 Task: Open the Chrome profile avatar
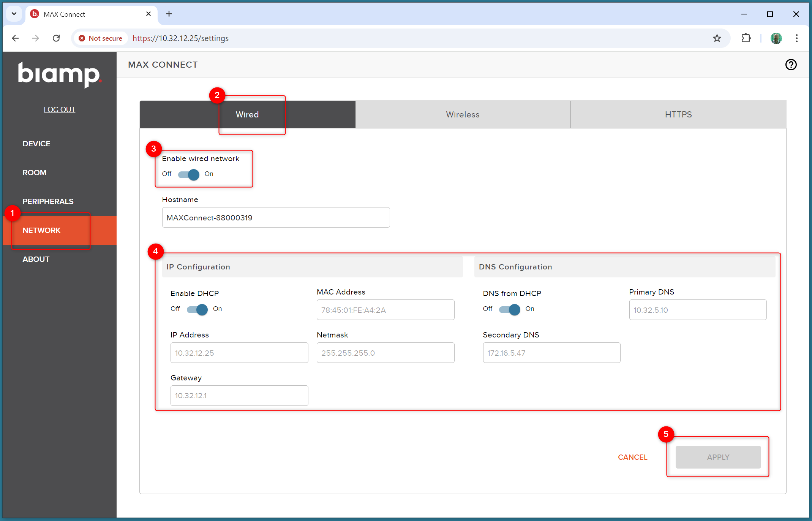776,38
